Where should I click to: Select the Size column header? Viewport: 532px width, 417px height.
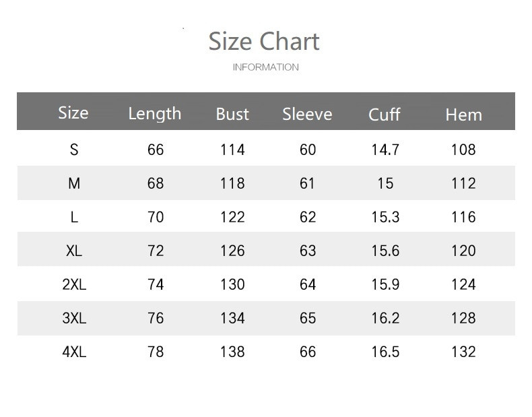pos(73,113)
